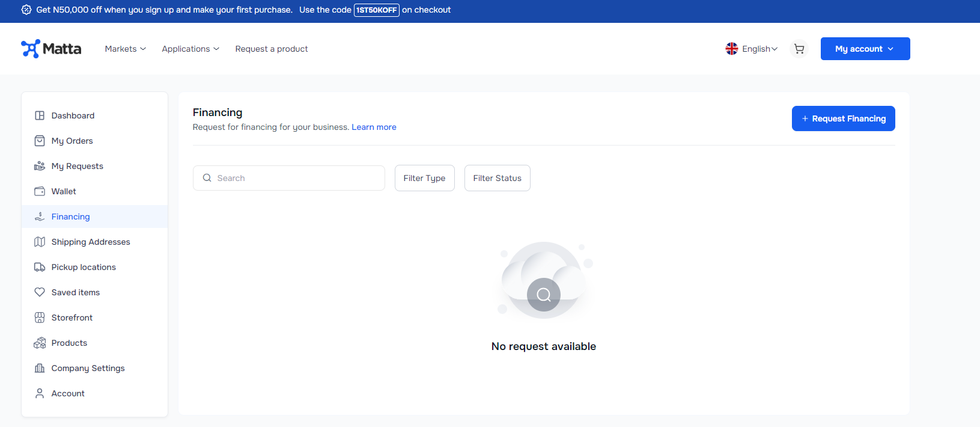Image resolution: width=980 pixels, height=427 pixels.
Task: Click the Saved items heart icon
Action: click(40, 292)
